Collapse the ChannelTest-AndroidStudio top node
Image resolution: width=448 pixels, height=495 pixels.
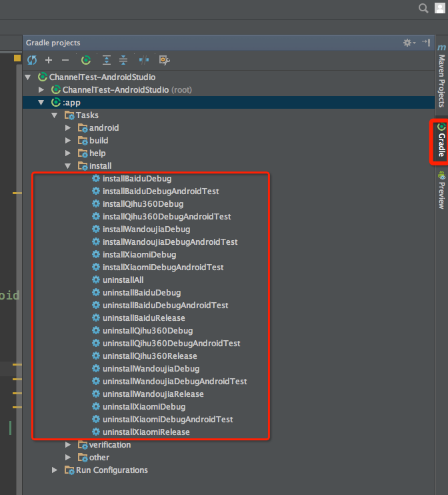click(x=28, y=77)
